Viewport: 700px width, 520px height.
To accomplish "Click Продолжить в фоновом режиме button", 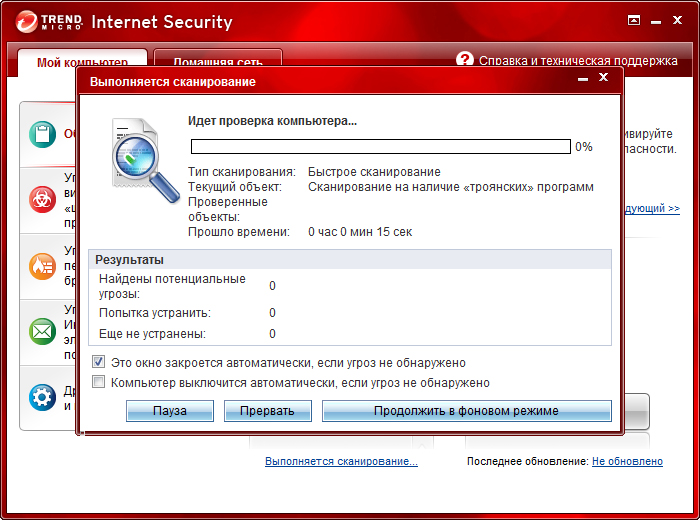I will coord(467,411).
